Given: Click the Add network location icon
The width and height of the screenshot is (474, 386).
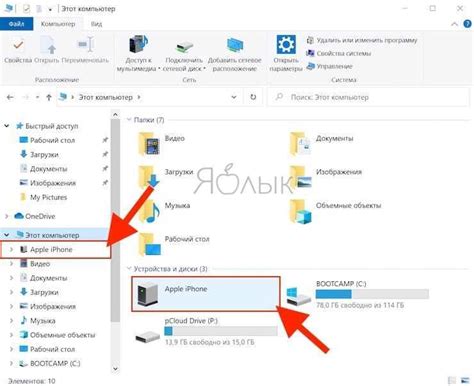Looking at the screenshot, I should tap(235, 45).
